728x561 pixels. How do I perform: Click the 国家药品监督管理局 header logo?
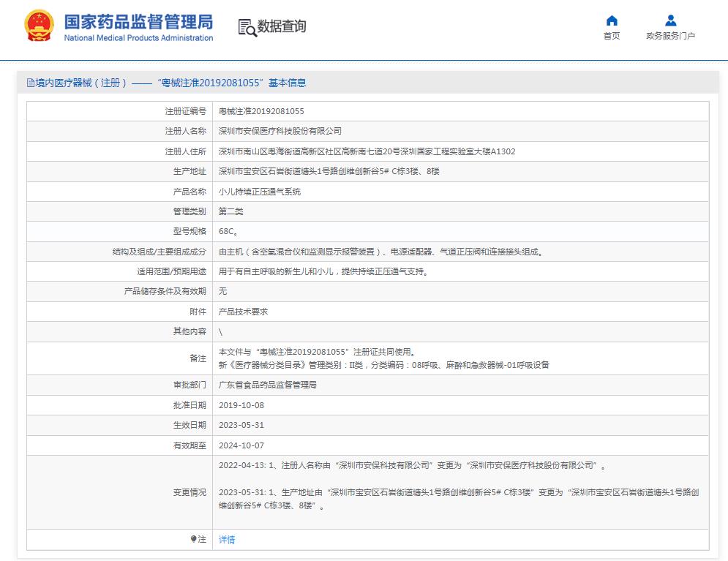139,22
